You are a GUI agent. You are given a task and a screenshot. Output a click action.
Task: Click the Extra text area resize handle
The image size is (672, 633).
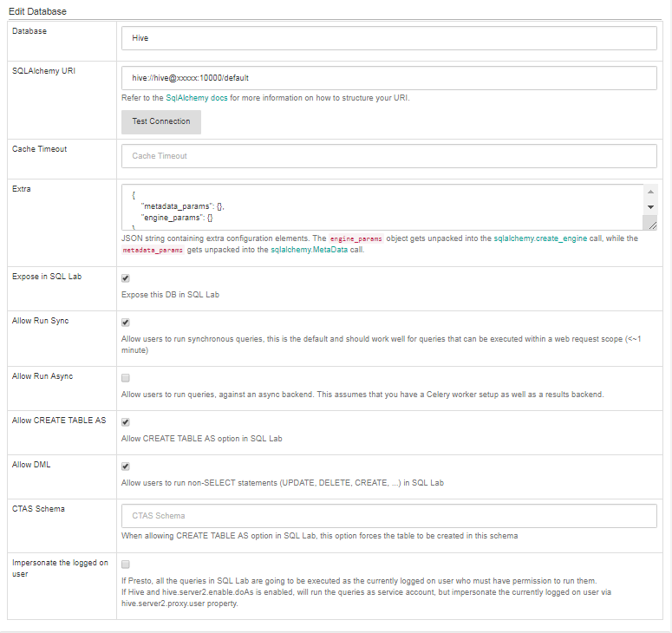(x=651, y=224)
